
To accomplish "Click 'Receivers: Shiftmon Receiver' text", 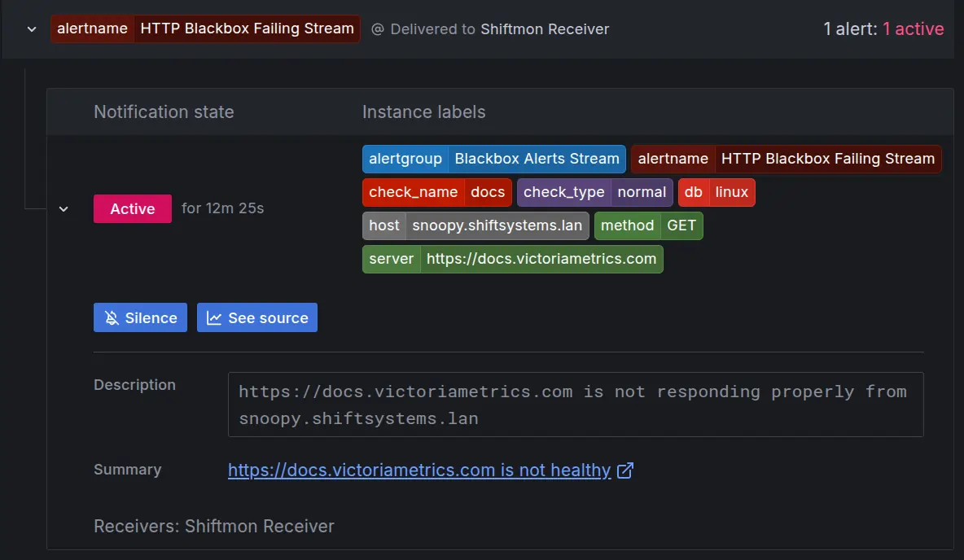I will coord(214,526).
